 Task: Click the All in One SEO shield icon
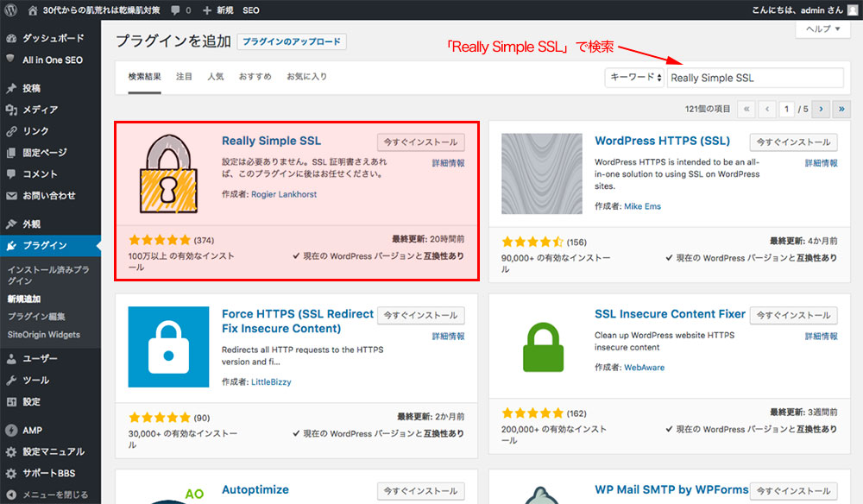tap(10, 59)
